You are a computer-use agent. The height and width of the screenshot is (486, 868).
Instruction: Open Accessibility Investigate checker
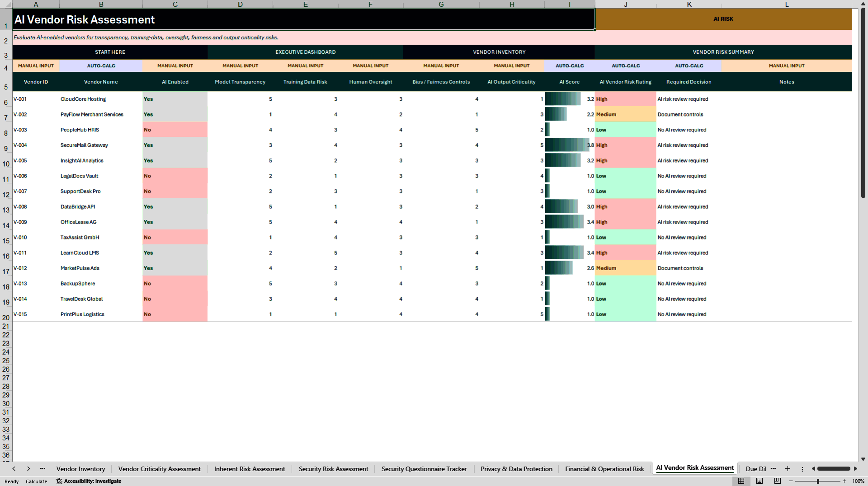(x=89, y=481)
